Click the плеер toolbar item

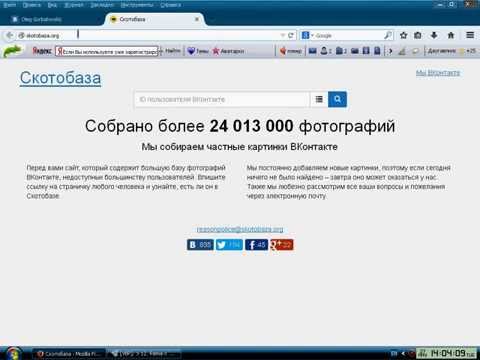click(x=291, y=51)
